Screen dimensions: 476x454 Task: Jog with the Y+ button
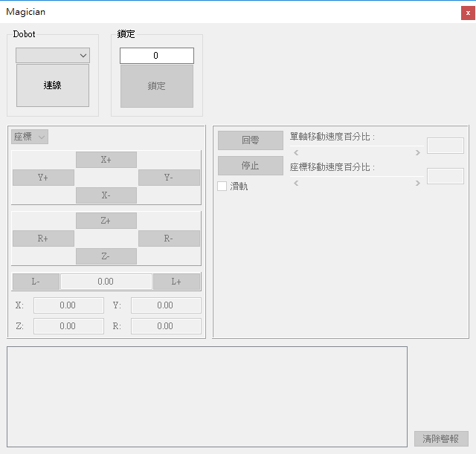click(x=43, y=178)
